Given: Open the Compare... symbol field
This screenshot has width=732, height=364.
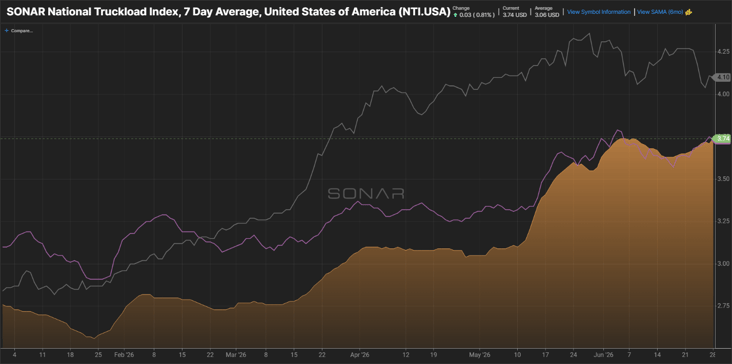Looking at the screenshot, I should 21,31.
